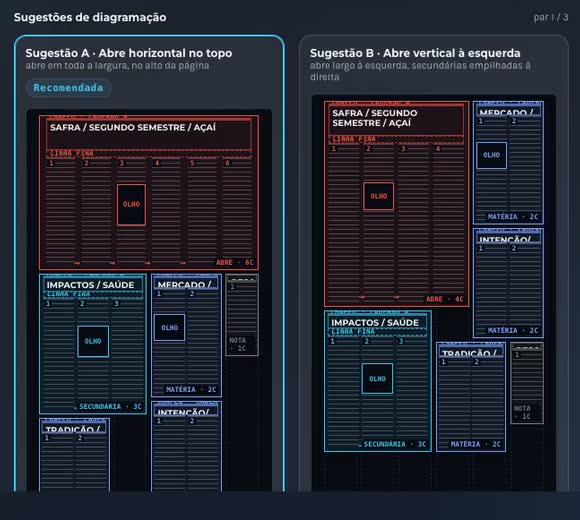Select the TRADIÇÃO / headline in Sugestão A
The width and height of the screenshot is (580, 520).
pyautogui.click(x=73, y=429)
